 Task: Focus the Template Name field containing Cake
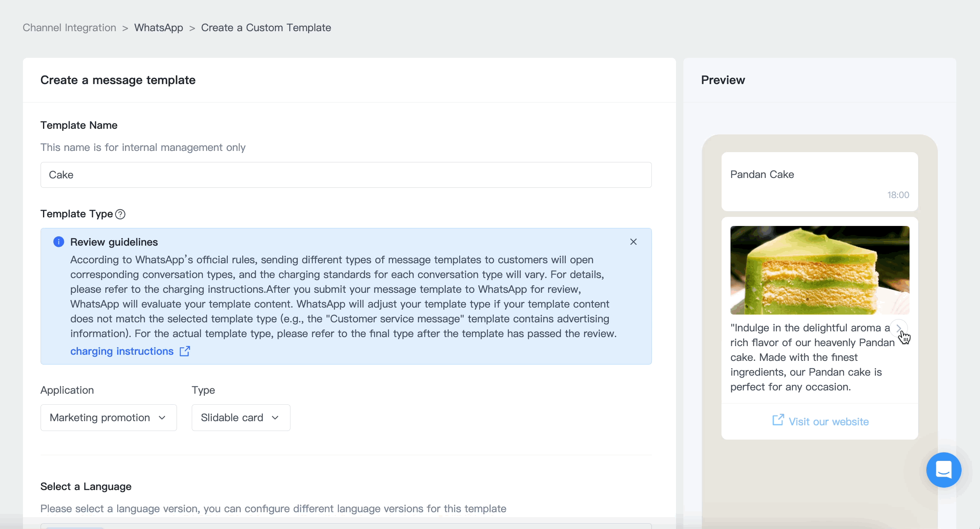point(346,175)
